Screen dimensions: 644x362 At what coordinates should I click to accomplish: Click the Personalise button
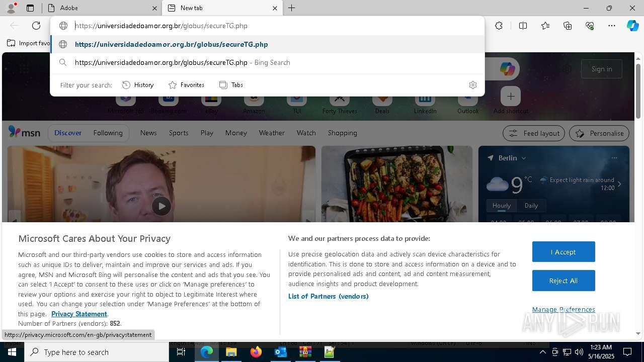pyautogui.click(x=599, y=133)
